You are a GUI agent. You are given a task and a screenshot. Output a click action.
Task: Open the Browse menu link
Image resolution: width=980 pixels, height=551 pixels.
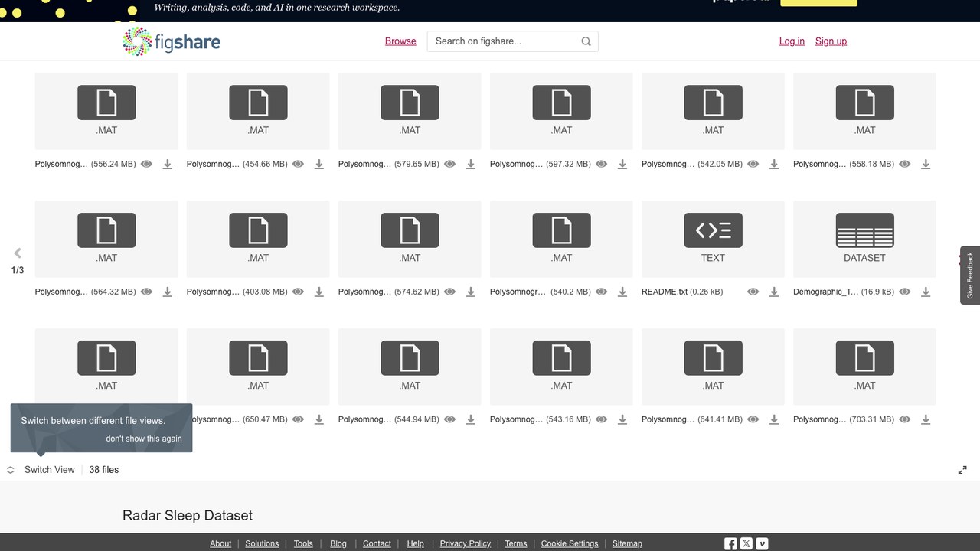point(400,41)
